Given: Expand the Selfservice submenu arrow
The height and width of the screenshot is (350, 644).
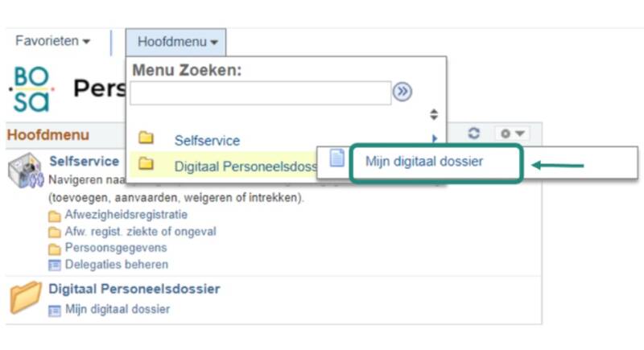Looking at the screenshot, I should tap(434, 140).
